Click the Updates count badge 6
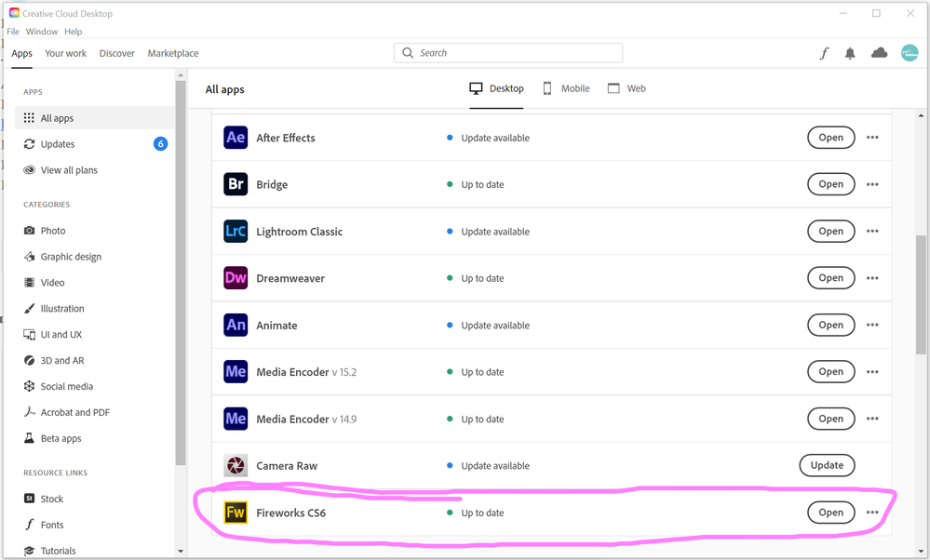This screenshot has height=560, width=930. point(160,144)
